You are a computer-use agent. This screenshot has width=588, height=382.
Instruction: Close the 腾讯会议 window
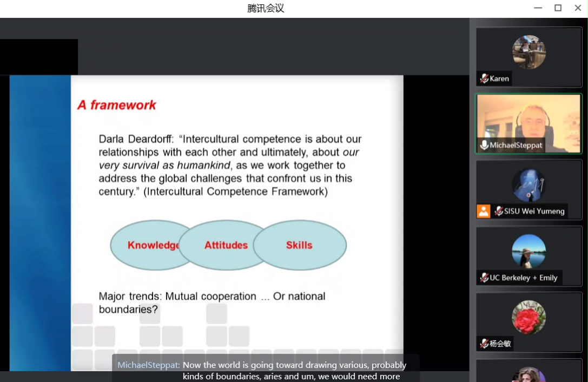coord(578,8)
